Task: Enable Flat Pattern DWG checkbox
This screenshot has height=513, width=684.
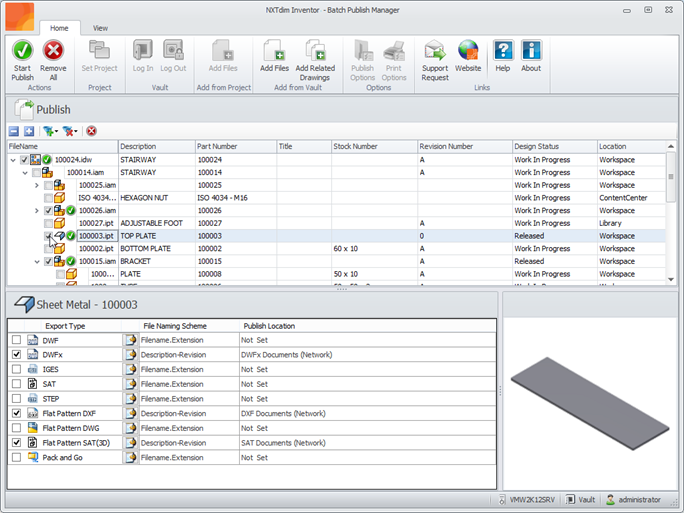Action: [17, 428]
